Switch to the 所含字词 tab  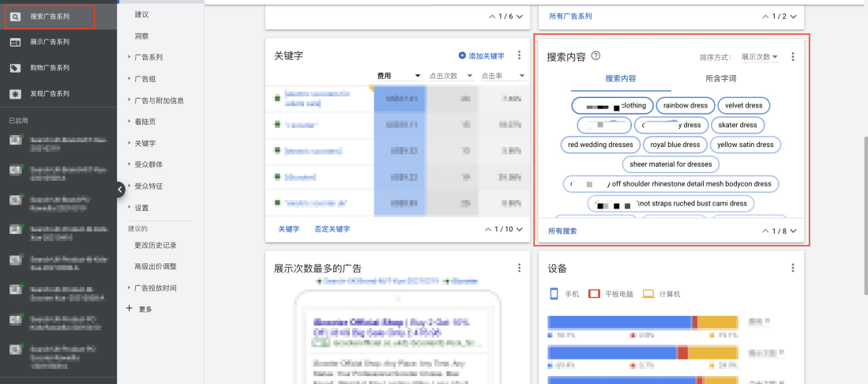[721, 79]
